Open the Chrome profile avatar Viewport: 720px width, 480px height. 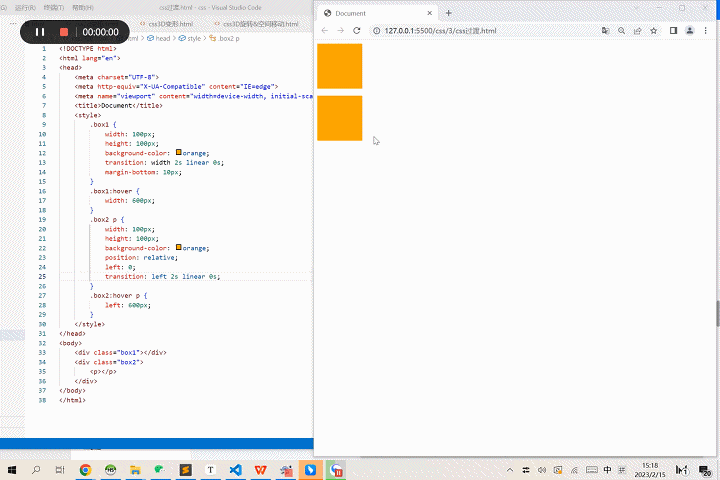(689, 31)
